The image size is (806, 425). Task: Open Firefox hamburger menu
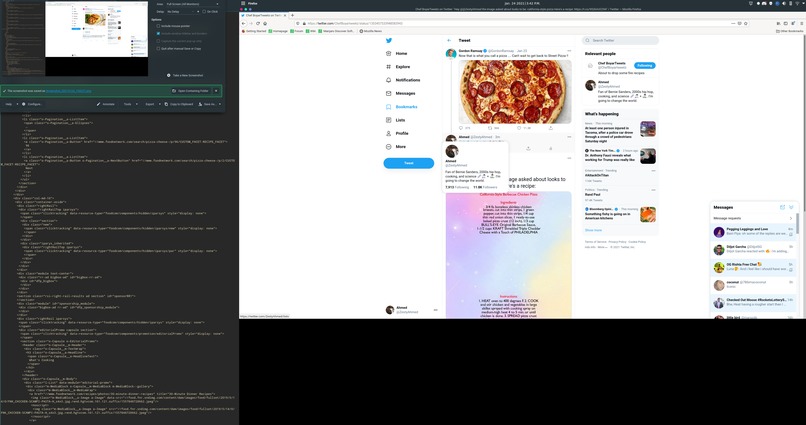pyautogui.click(x=801, y=23)
